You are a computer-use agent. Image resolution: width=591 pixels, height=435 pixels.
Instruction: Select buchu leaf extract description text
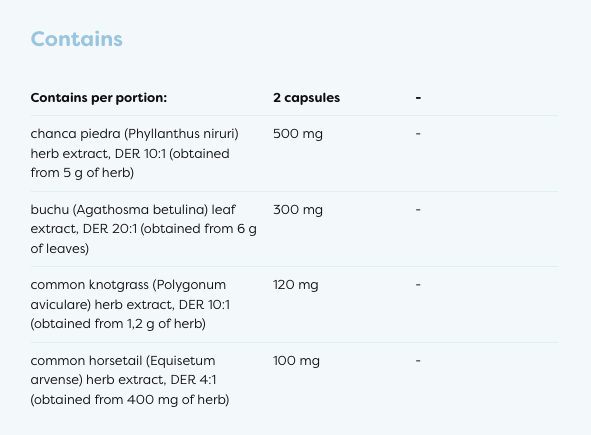click(144, 229)
